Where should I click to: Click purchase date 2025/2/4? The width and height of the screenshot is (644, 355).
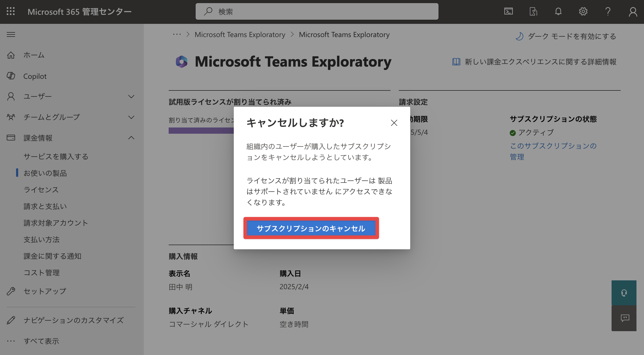(294, 287)
